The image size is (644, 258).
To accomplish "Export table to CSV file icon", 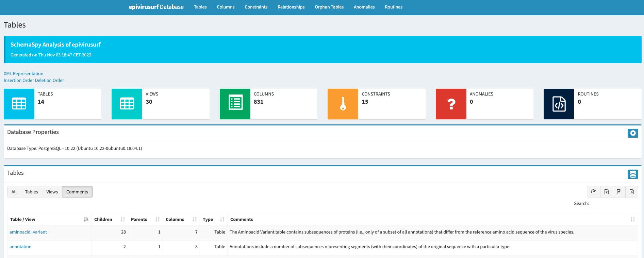I will coord(619,192).
